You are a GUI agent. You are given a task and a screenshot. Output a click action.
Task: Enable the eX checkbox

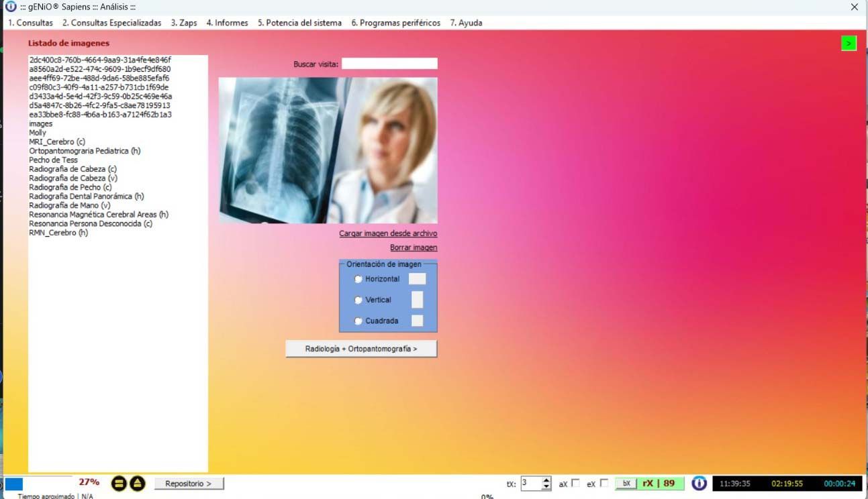click(x=604, y=483)
